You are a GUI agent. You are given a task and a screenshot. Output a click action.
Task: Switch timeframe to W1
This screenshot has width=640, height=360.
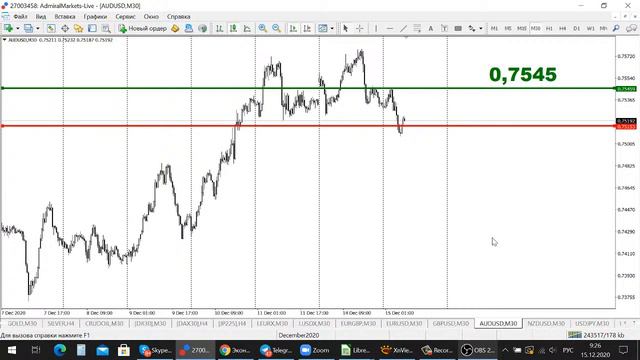pyautogui.click(x=590, y=28)
